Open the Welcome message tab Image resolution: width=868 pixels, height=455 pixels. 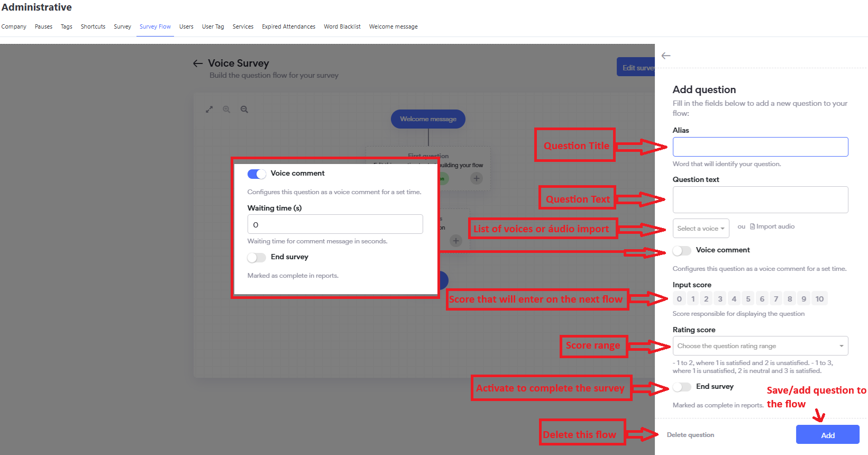394,26
